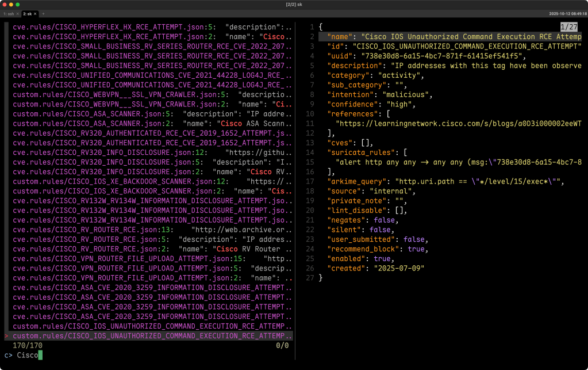The height and width of the screenshot is (370, 588).
Task: Select the '2: sk' tab
Action: 28,13
